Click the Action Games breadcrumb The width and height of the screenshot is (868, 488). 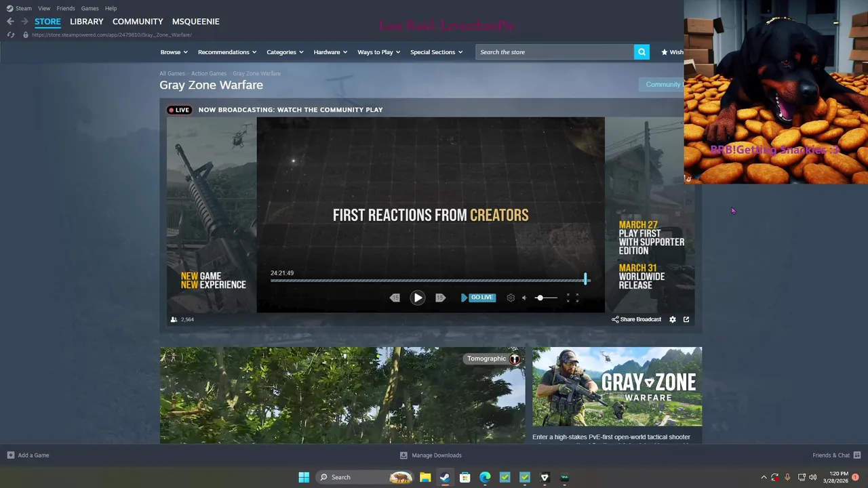pos(209,73)
